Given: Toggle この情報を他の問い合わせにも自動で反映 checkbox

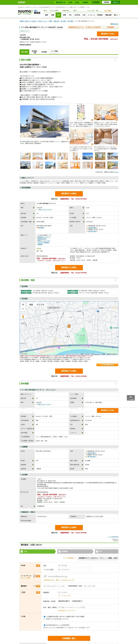Looking at the screenshot, I should (45, 617).
